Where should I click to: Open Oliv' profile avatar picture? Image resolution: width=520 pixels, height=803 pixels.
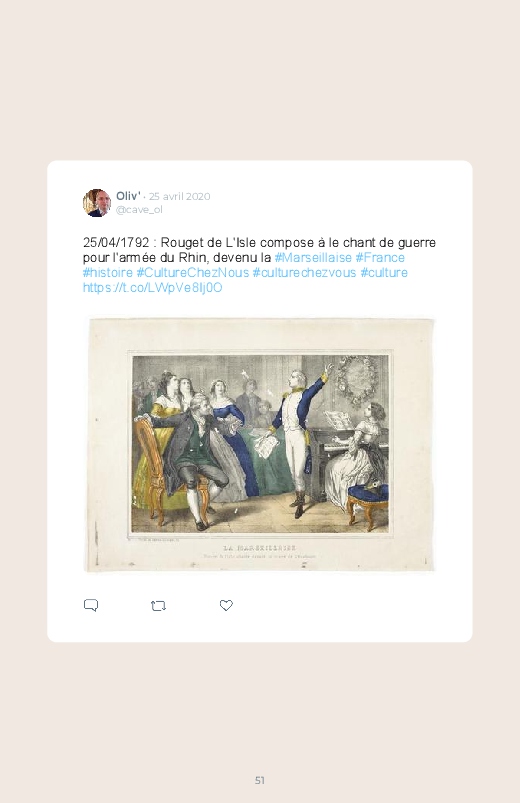97,203
